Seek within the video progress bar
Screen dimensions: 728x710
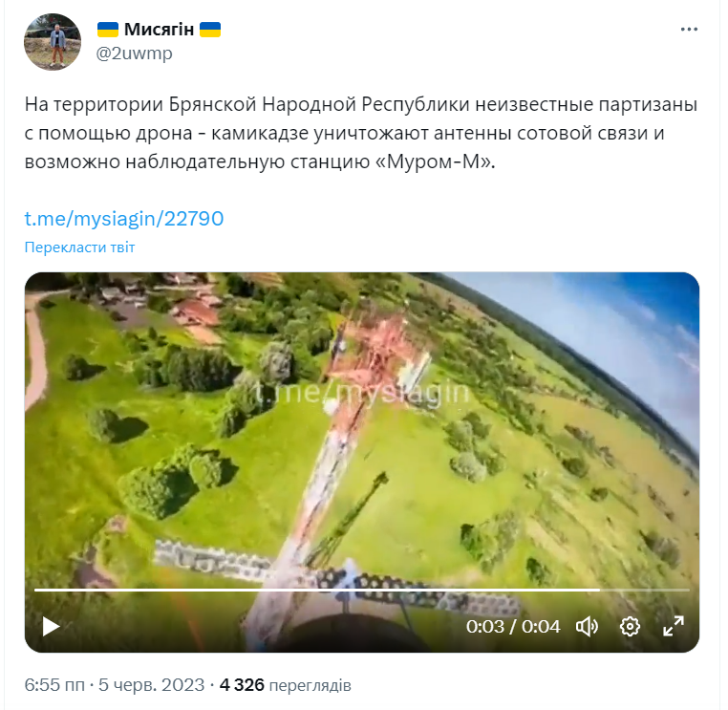[x=362, y=590]
